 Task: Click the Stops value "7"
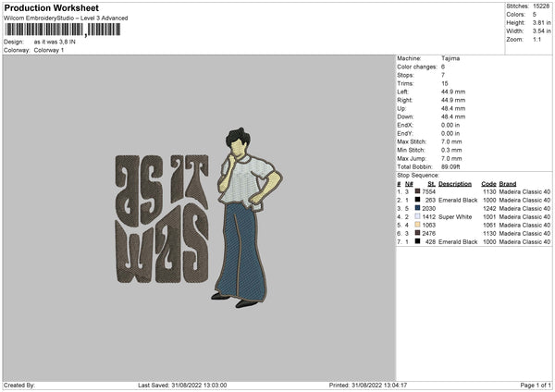tap(443, 75)
